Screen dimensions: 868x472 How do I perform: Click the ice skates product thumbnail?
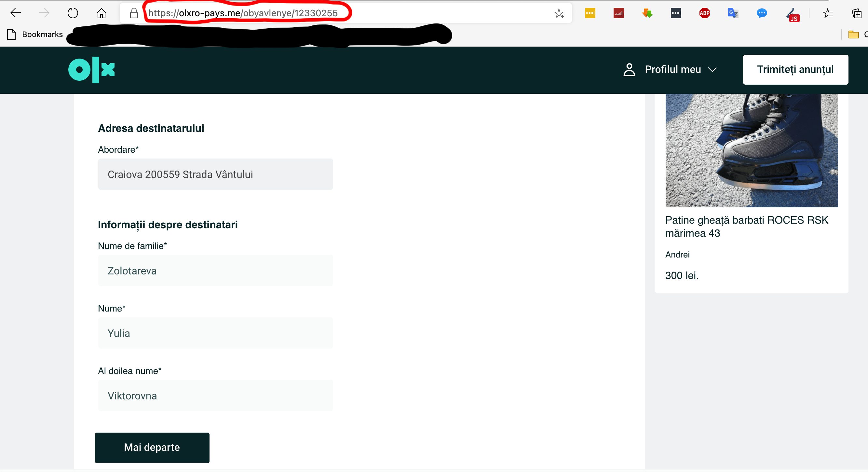click(752, 150)
